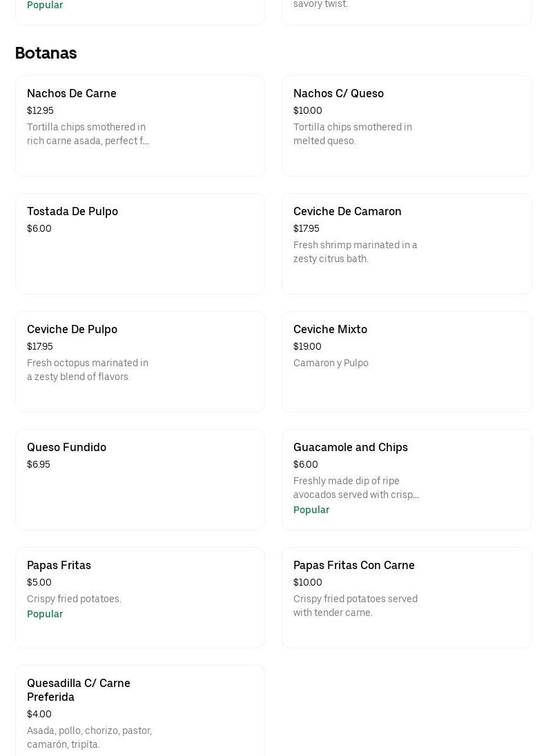Choose Guacamole and Chips

pos(351,448)
